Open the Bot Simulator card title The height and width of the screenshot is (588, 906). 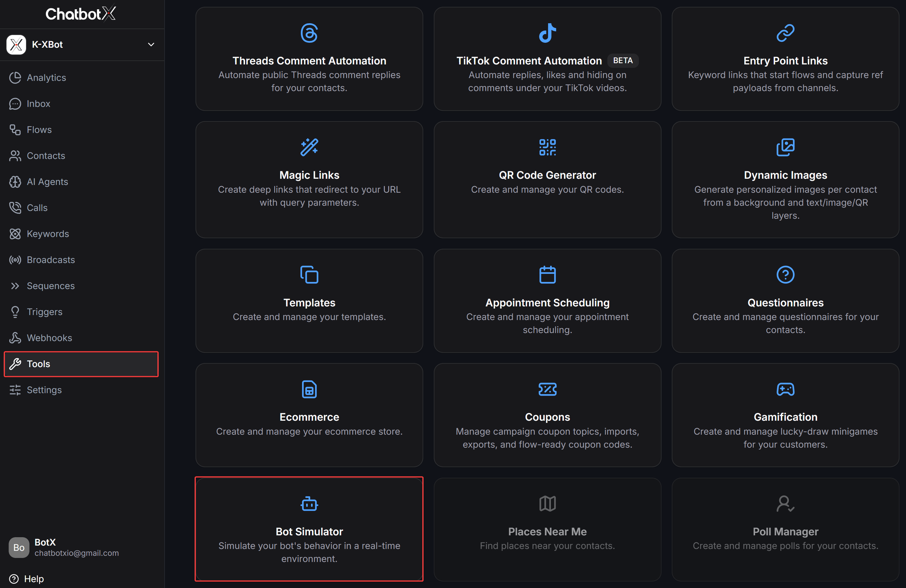click(x=309, y=531)
